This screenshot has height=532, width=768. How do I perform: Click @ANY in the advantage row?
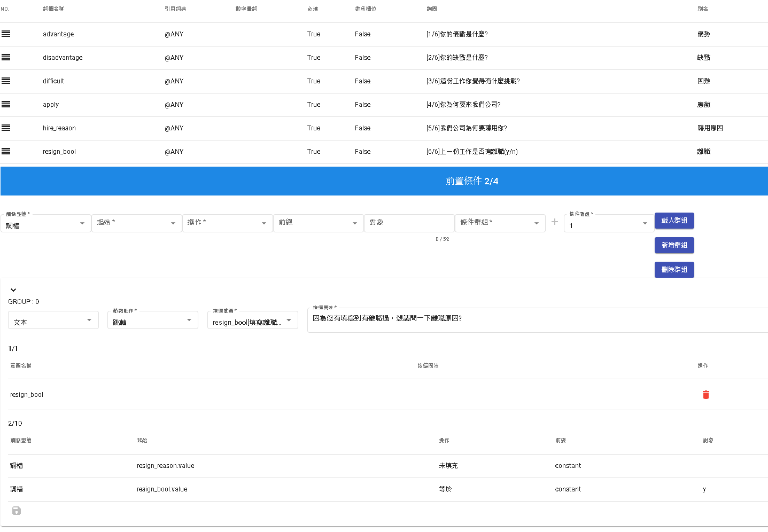click(x=174, y=34)
